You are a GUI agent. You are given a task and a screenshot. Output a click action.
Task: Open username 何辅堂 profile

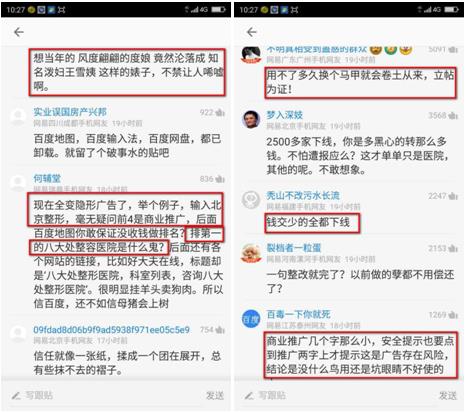47,178
